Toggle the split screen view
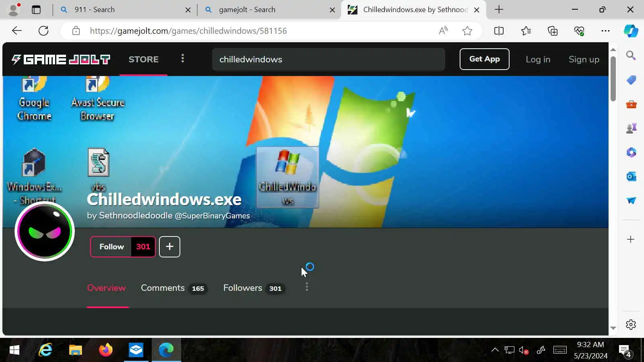The height and width of the screenshot is (362, 644). point(499,31)
